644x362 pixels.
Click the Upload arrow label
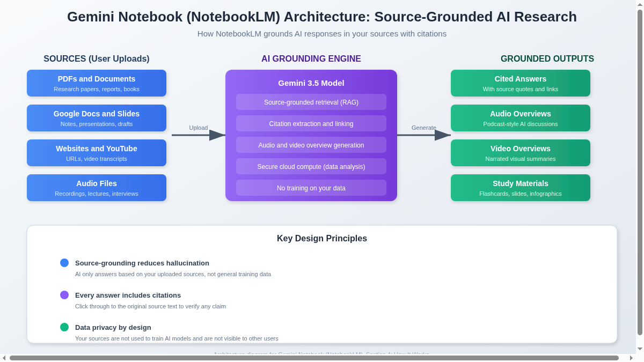199,128
